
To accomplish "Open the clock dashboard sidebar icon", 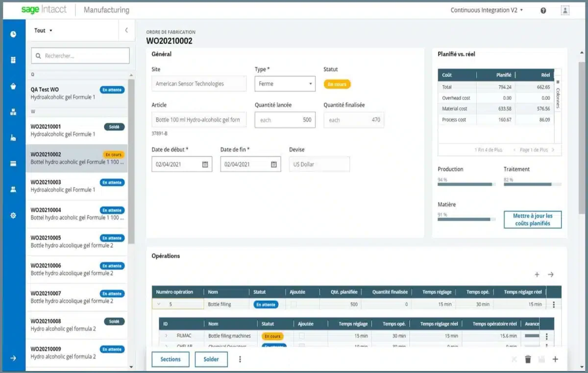I will [x=13, y=34].
